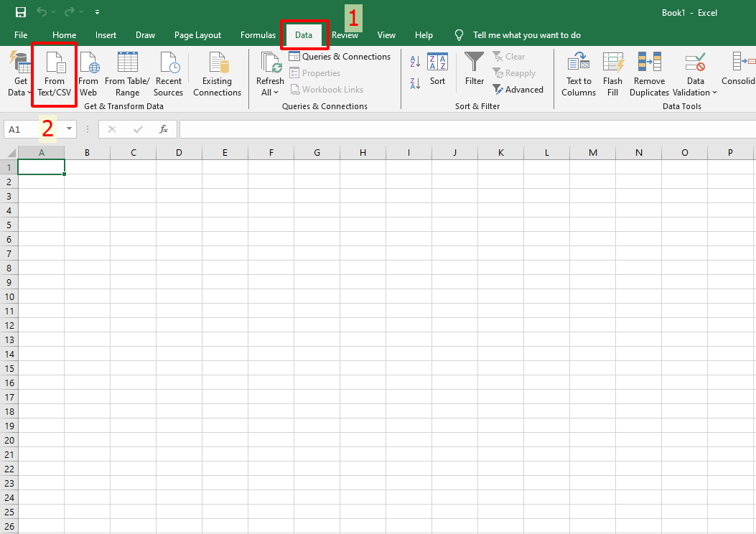This screenshot has height=534, width=756.
Task: Select the Data ribbon tab
Action: pos(304,34)
